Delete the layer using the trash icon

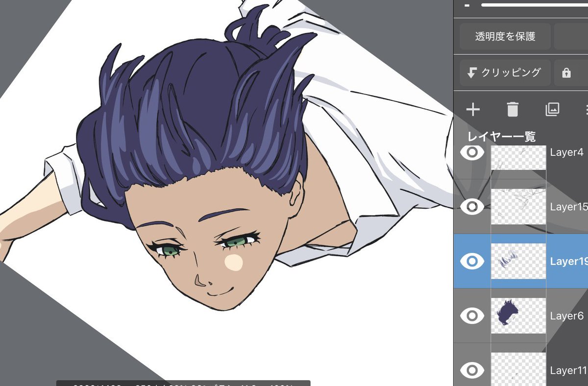click(x=513, y=109)
